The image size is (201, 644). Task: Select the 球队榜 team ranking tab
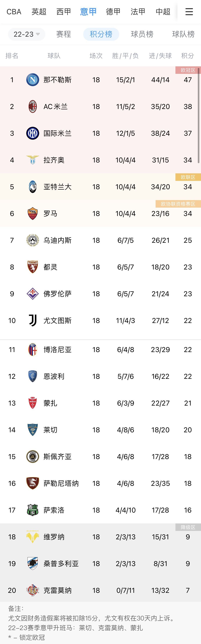183,34
